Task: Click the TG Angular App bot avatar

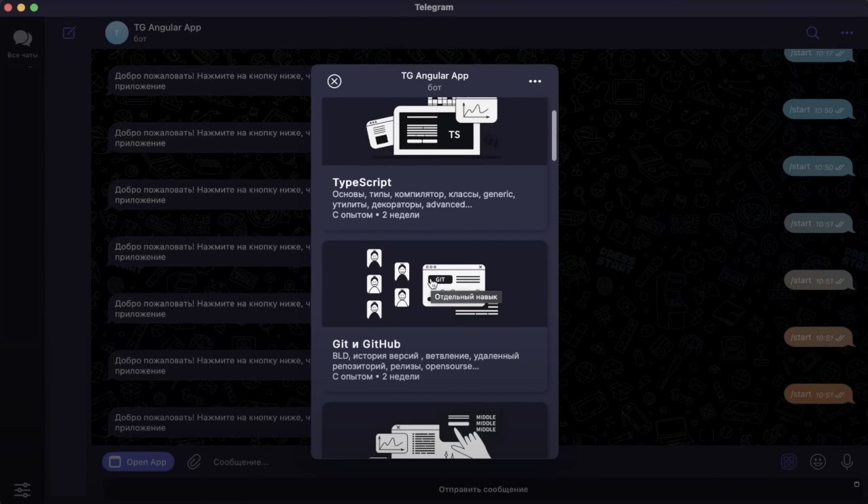Action: [117, 33]
